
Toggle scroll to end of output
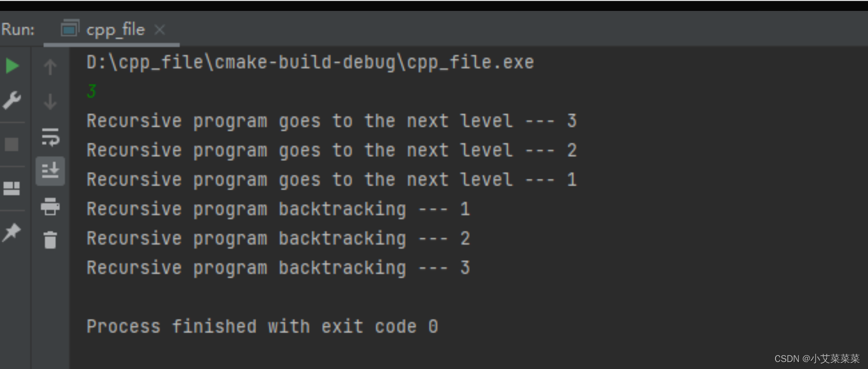click(50, 171)
